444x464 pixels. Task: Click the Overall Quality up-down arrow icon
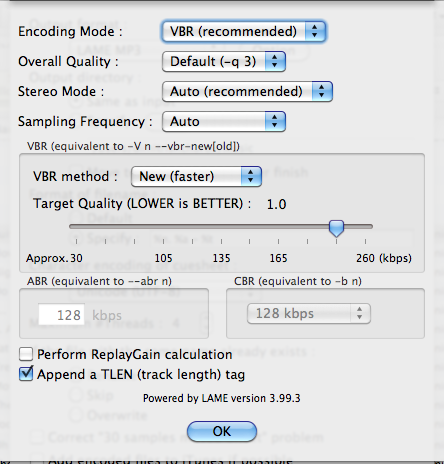[275, 62]
